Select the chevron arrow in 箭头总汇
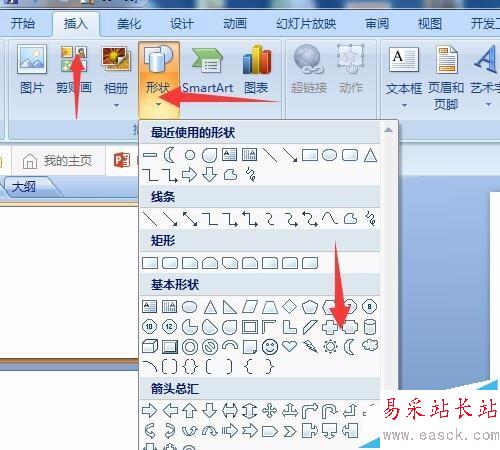The image size is (500, 450). (x=289, y=431)
